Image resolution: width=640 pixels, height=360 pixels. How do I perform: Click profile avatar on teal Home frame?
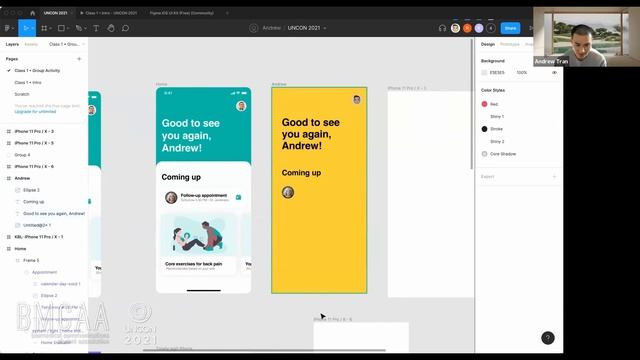pos(241,106)
